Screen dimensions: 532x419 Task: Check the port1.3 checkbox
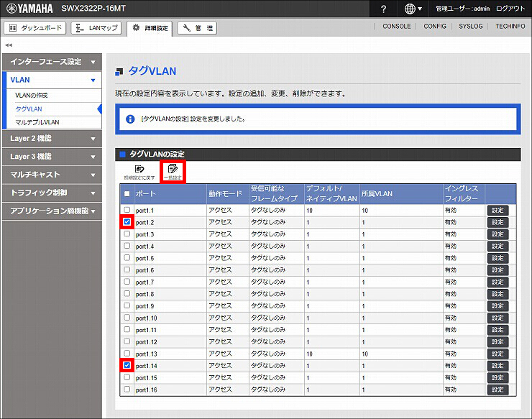[127, 234]
